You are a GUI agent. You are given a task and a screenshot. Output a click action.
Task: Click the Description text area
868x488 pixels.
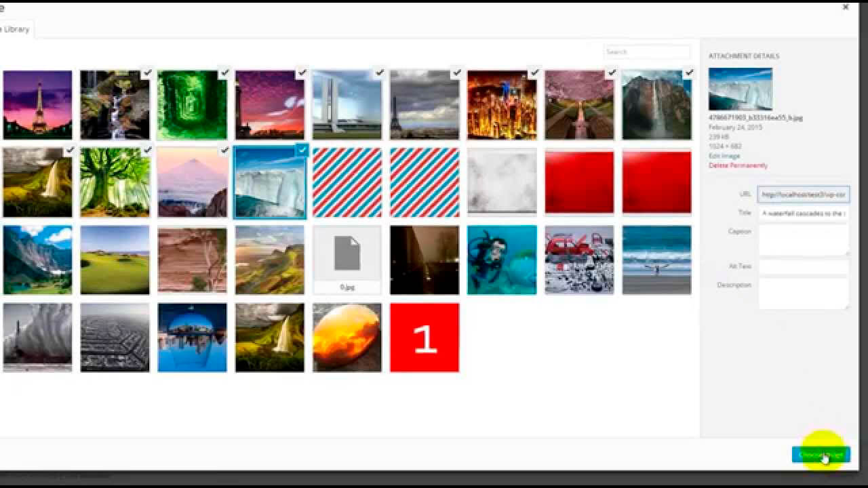[803, 293]
